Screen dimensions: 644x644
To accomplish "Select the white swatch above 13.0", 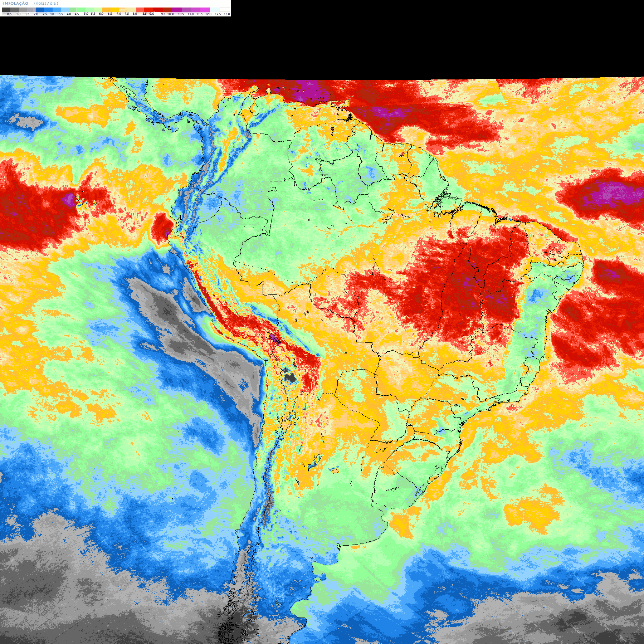I will point(225,10).
